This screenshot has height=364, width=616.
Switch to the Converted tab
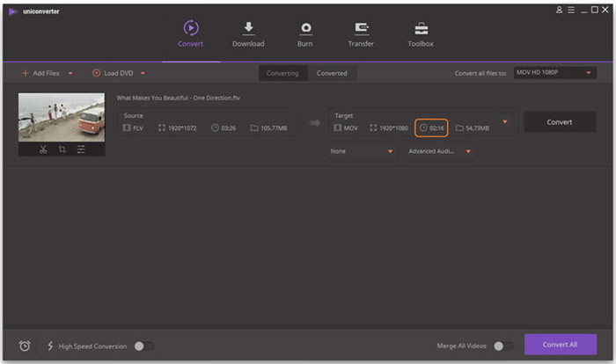pos(332,73)
